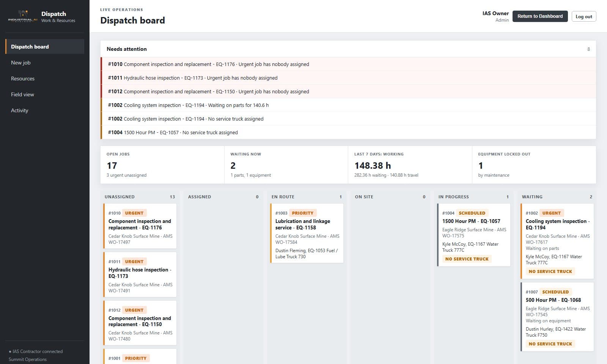
Task: Click Summit Operations in sidebar footer
Action: tap(28, 359)
